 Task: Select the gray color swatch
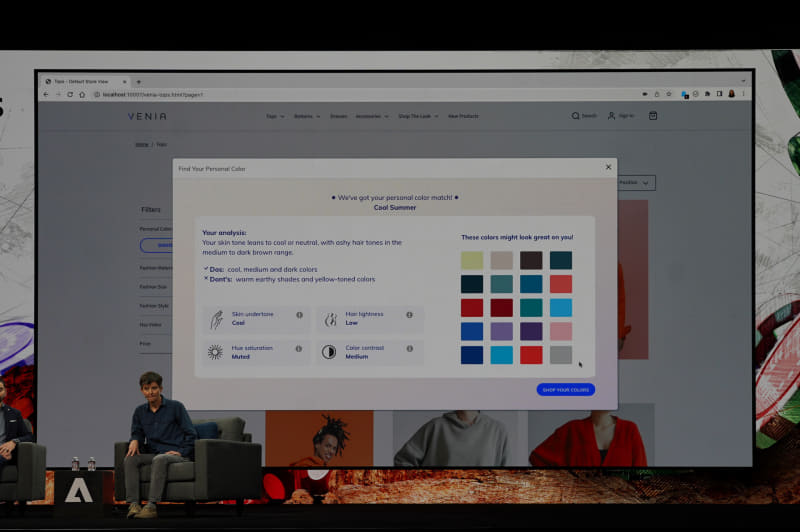tap(561, 355)
